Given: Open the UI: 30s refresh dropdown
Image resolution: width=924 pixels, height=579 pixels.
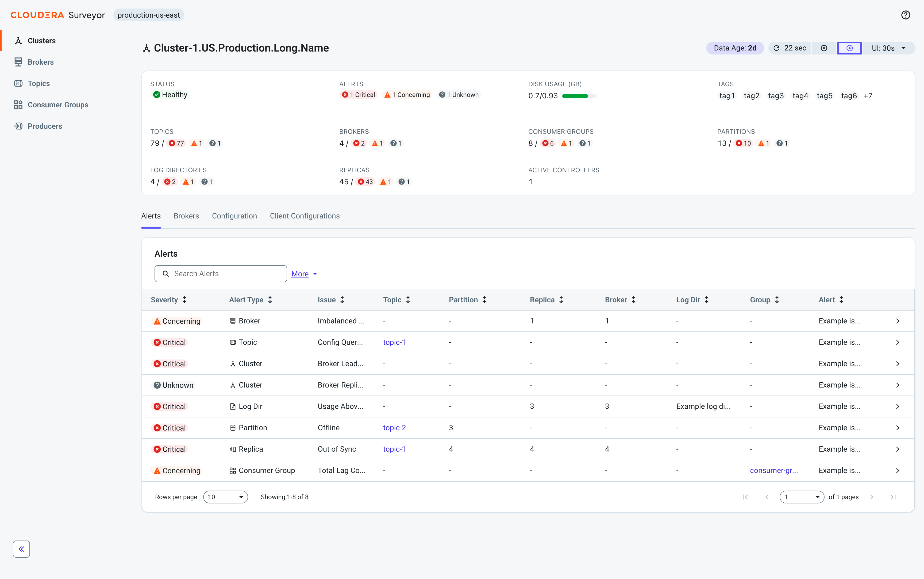Looking at the screenshot, I should [x=888, y=48].
